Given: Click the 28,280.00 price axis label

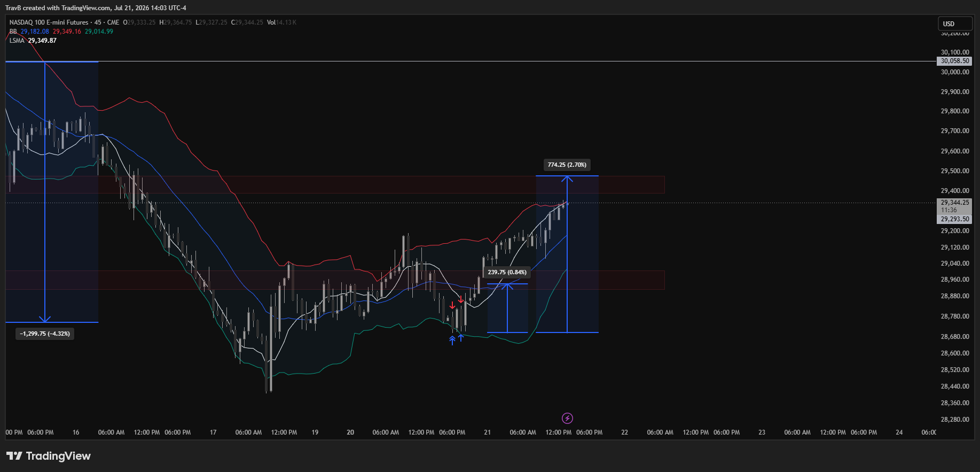Looking at the screenshot, I should click(x=955, y=420).
